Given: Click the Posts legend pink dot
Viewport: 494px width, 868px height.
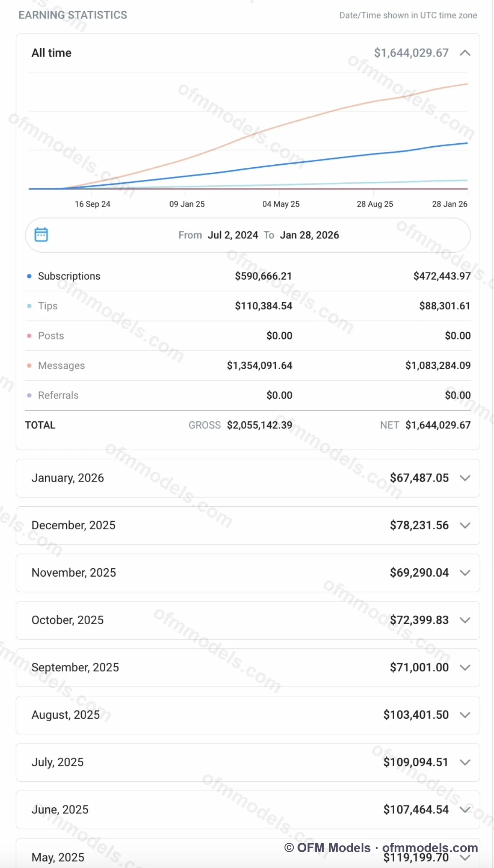Looking at the screenshot, I should pos(29,336).
